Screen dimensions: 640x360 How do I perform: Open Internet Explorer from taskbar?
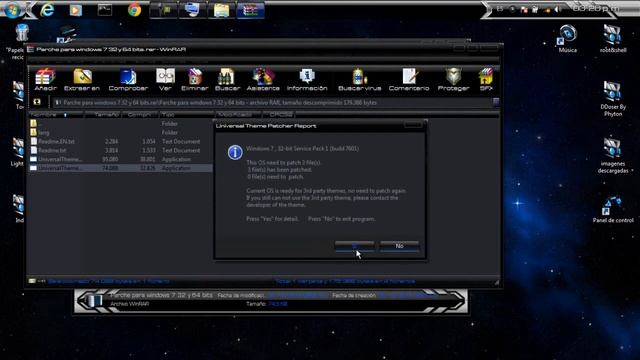47,10
